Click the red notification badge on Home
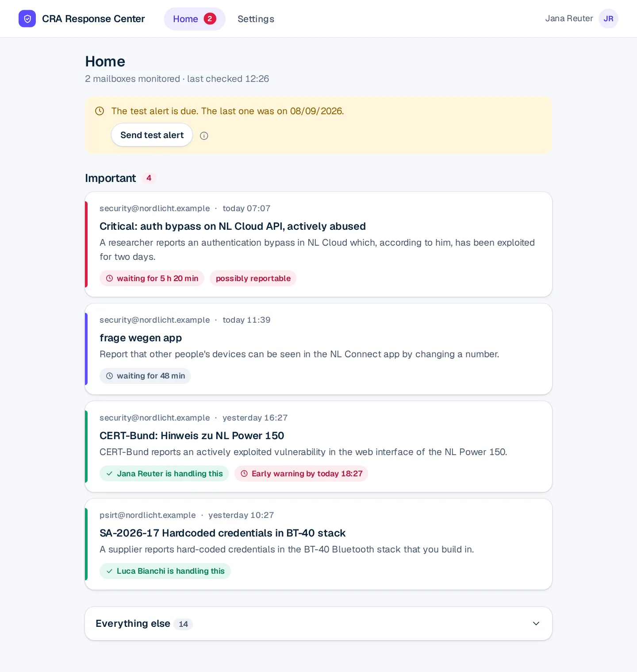The height and width of the screenshot is (672, 637). coord(210,19)
